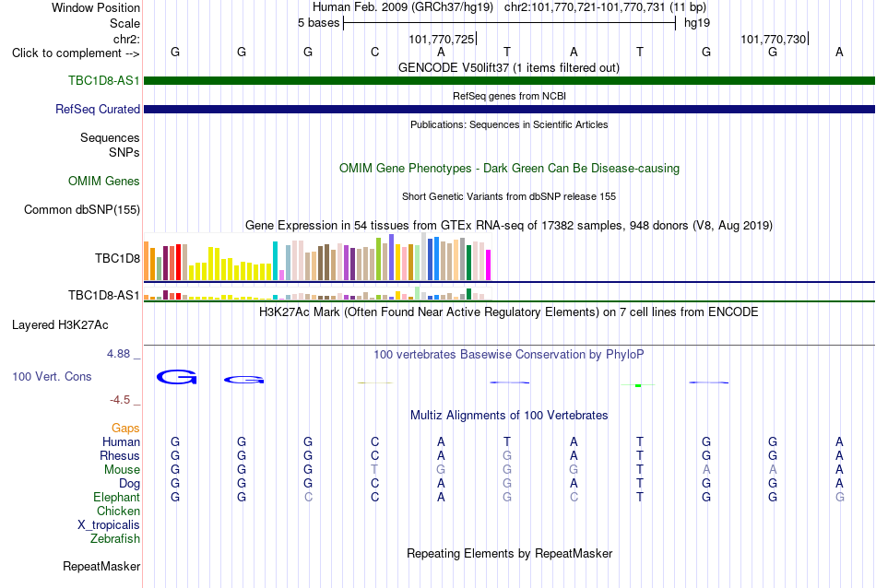The width and height of the screenshot is (876, 588).
Task: Click the dark green TBC1D8-AS1 gene bar
Action: click(510, 80)
